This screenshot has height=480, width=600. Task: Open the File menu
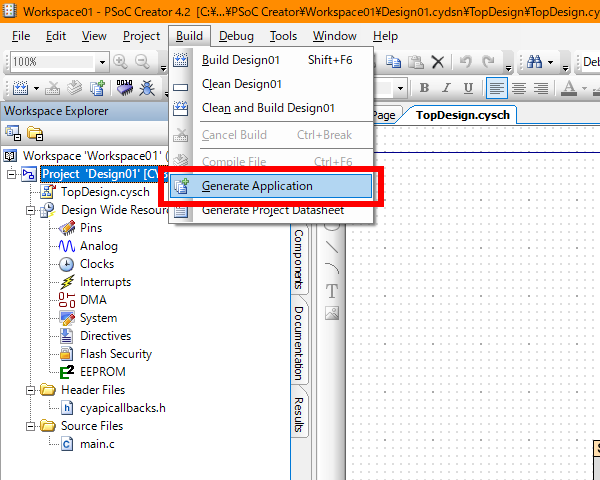21,36
